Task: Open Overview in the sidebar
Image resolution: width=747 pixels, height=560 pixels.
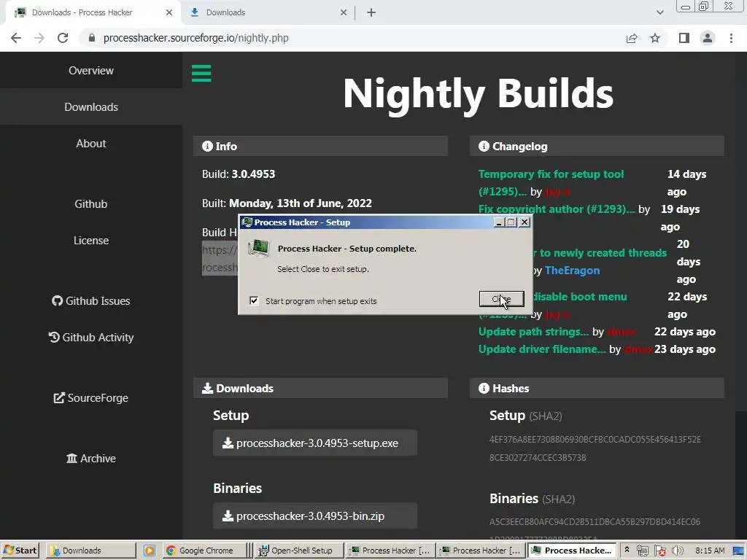Action: pos(91,71)
